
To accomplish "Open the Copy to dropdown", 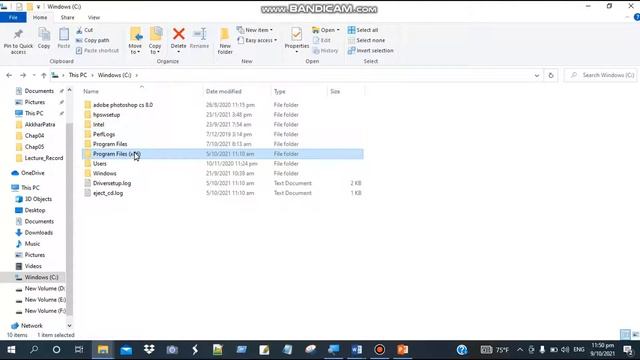I will click(x=155, y=41).
